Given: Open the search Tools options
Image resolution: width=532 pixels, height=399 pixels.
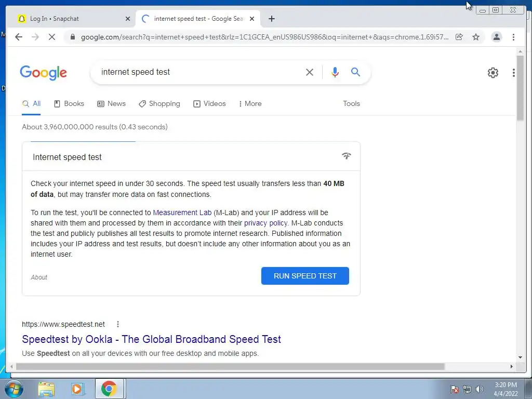Looking at the screenshot, I should coord(351,104).
